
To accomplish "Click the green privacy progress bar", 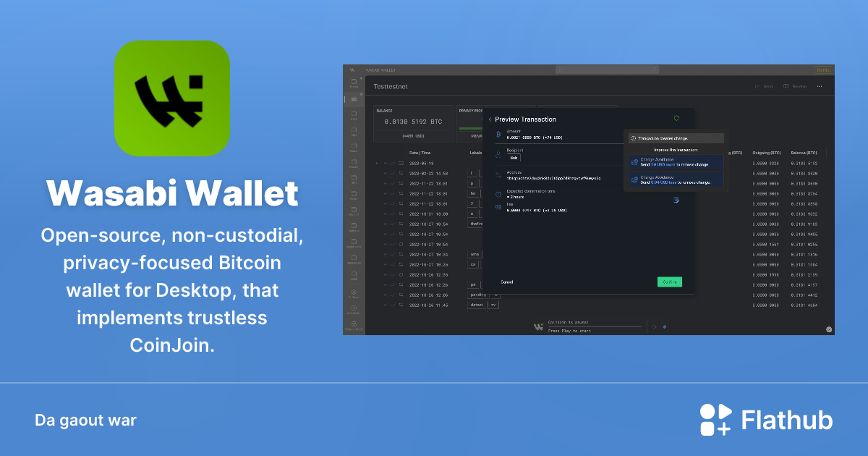I will 470,127.
